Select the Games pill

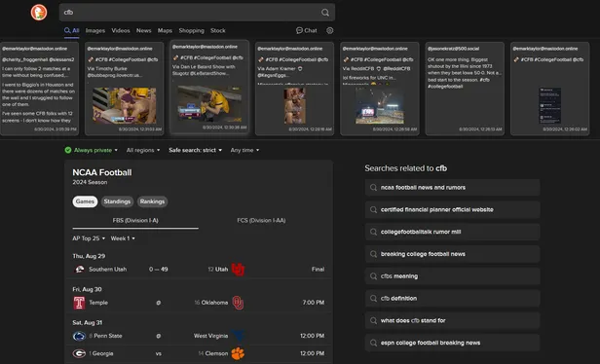click(85, 201)
